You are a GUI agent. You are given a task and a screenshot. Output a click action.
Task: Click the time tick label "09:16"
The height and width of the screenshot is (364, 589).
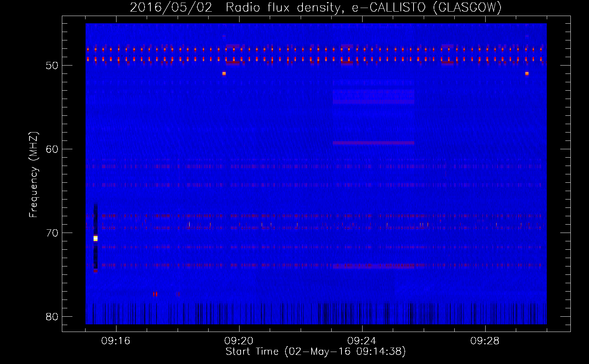116,341
